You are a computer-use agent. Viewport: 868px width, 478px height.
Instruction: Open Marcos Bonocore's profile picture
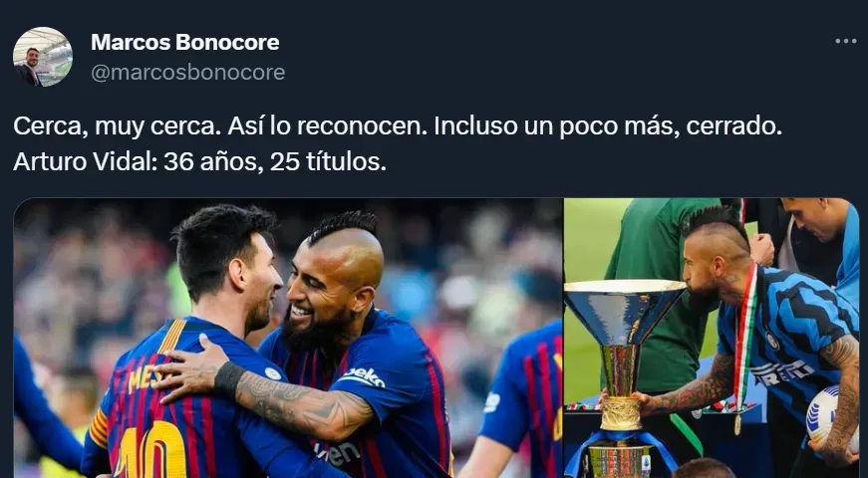[x=43, y=57]
